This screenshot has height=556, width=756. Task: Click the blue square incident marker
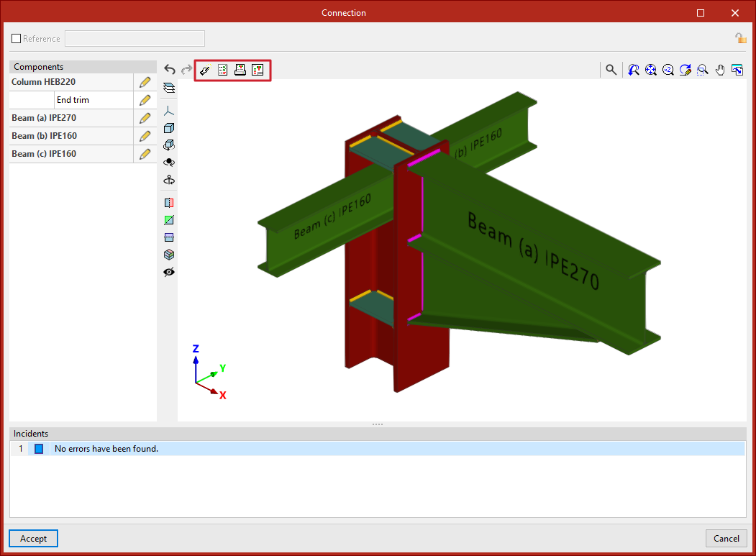click(39, 449)
